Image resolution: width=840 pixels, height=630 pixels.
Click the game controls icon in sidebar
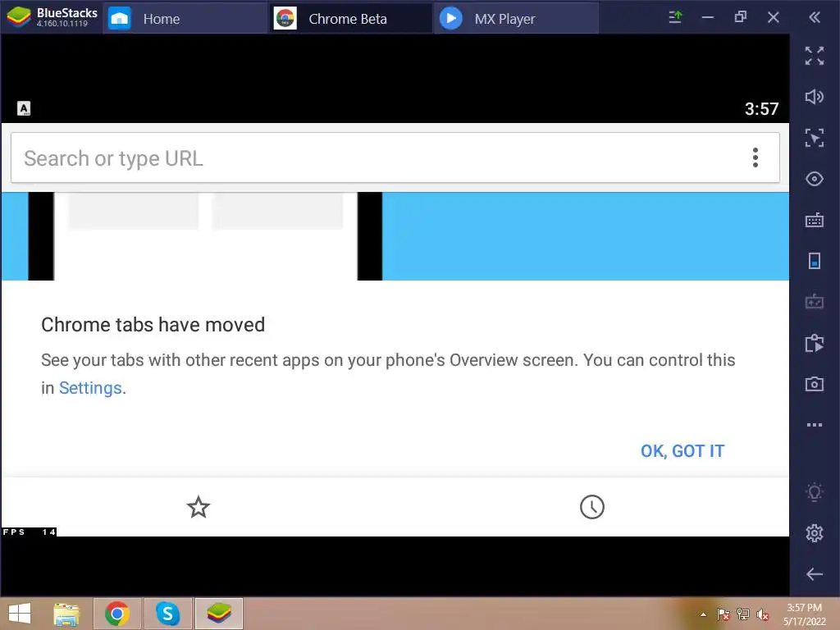coord(815,302)
